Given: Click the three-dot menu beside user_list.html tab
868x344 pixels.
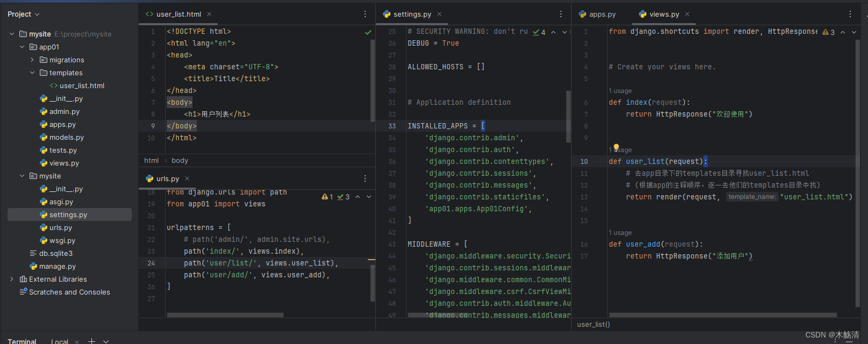Looking at the screenshot, I should click(365, 14).
